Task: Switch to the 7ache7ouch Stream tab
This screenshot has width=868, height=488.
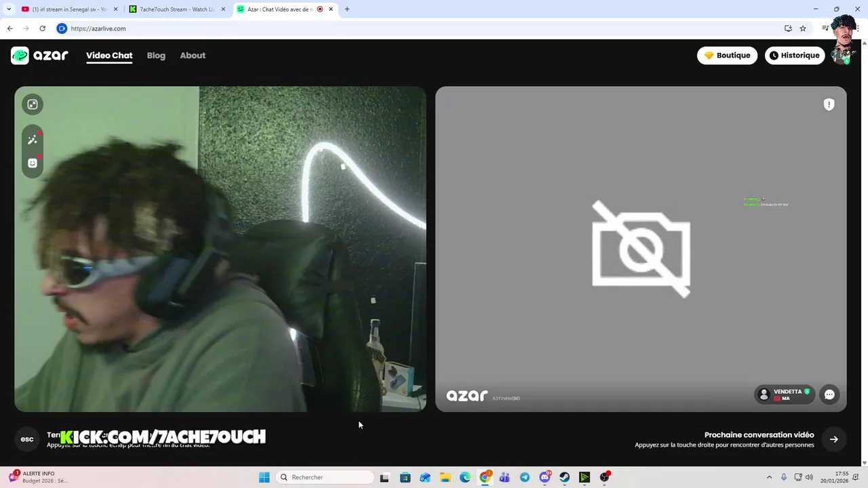Action: (178, 9)
